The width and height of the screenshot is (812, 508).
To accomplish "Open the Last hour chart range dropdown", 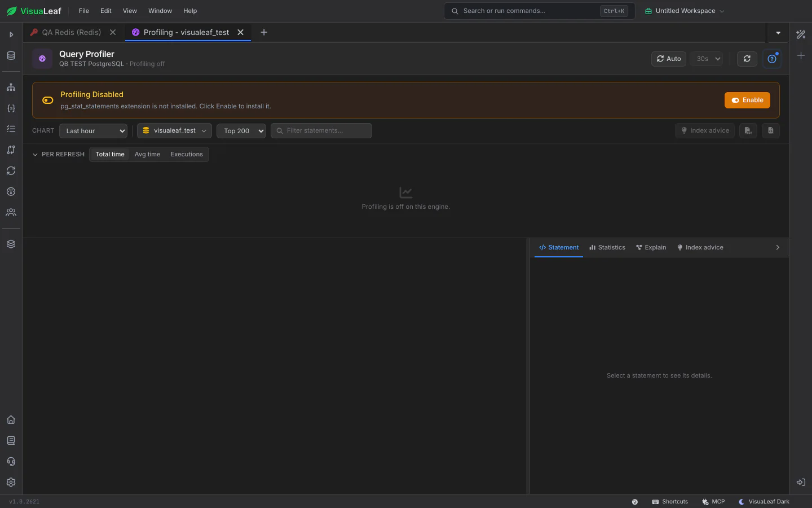I will [x=93, y=131].
